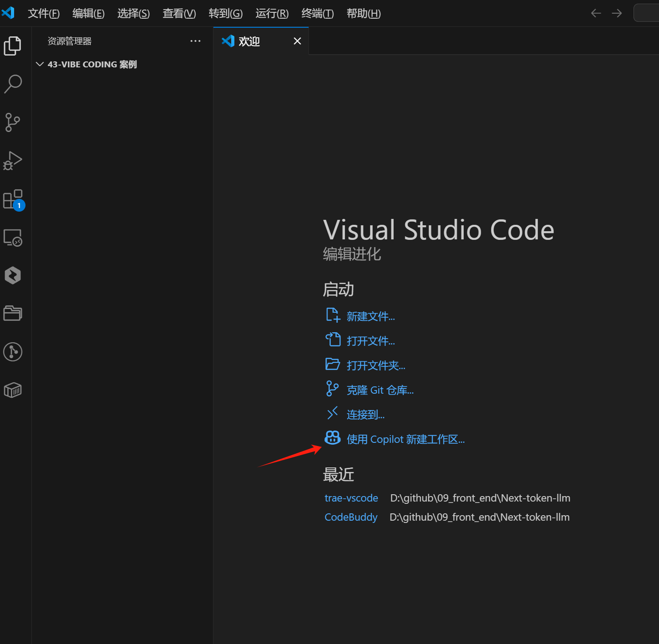
Task: Open the Remote Explorer icon
Action: pyautogui.click(x=13, y=238)
